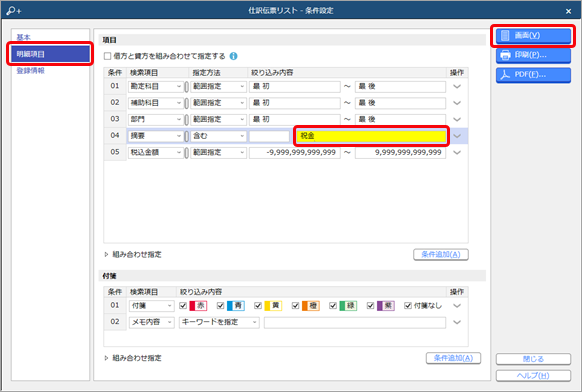Close the 仕訳伝票リスト dialog with X
The image size is (582, 392).
(568, 11)
